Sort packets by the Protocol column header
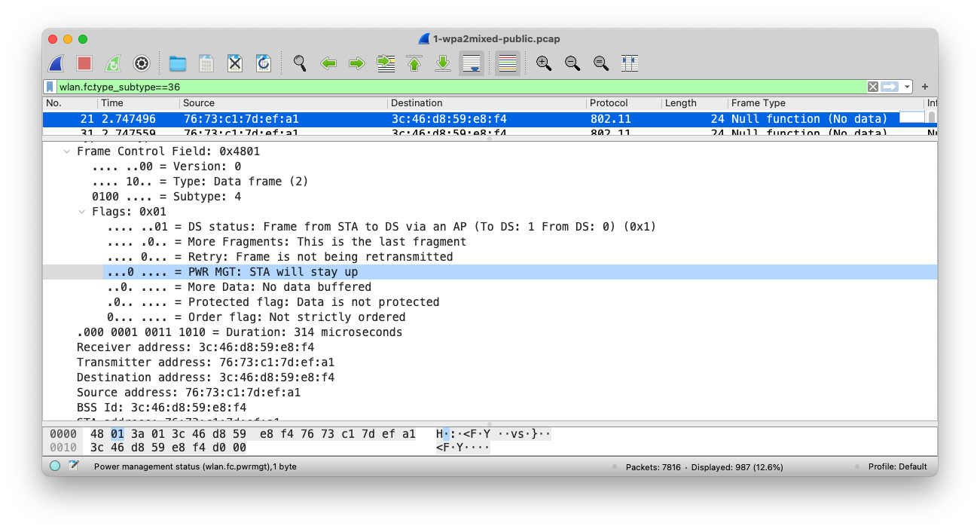This screenshot has height=532, width=980. point(609,103)
